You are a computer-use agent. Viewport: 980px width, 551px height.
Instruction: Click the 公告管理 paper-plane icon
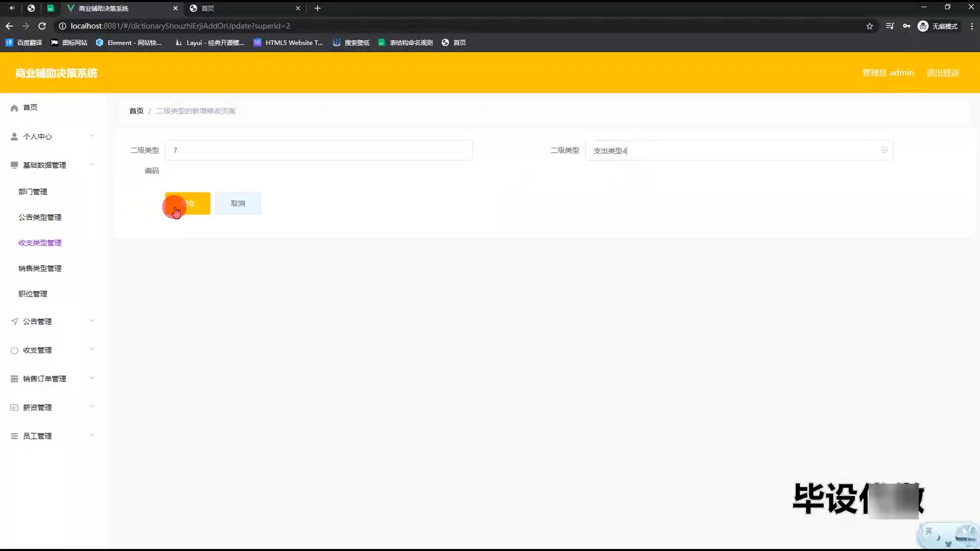tap(14, 321)
